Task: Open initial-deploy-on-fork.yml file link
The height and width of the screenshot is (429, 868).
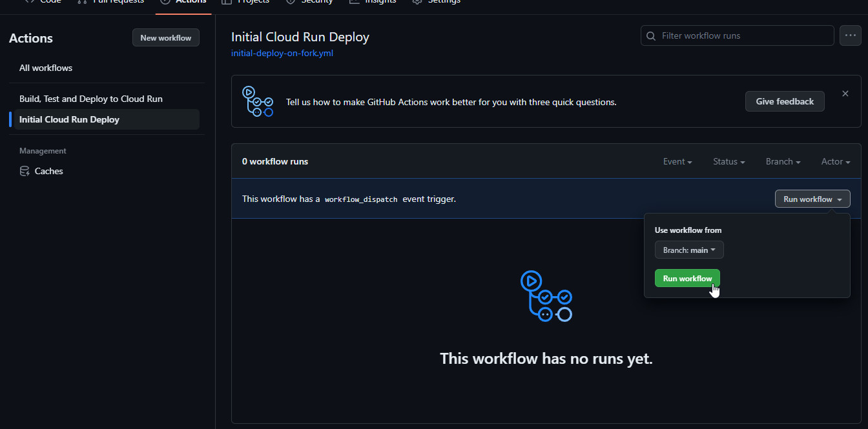Action: click(282, 53)
